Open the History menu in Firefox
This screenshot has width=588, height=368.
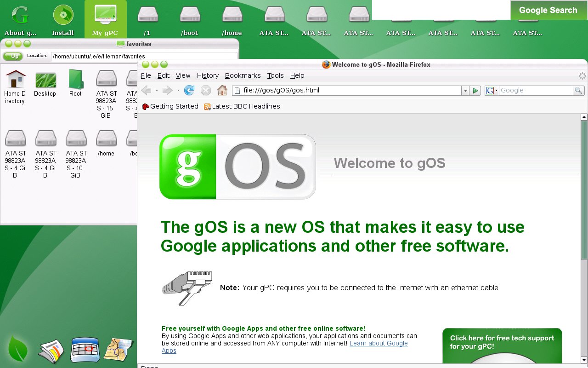208,75
